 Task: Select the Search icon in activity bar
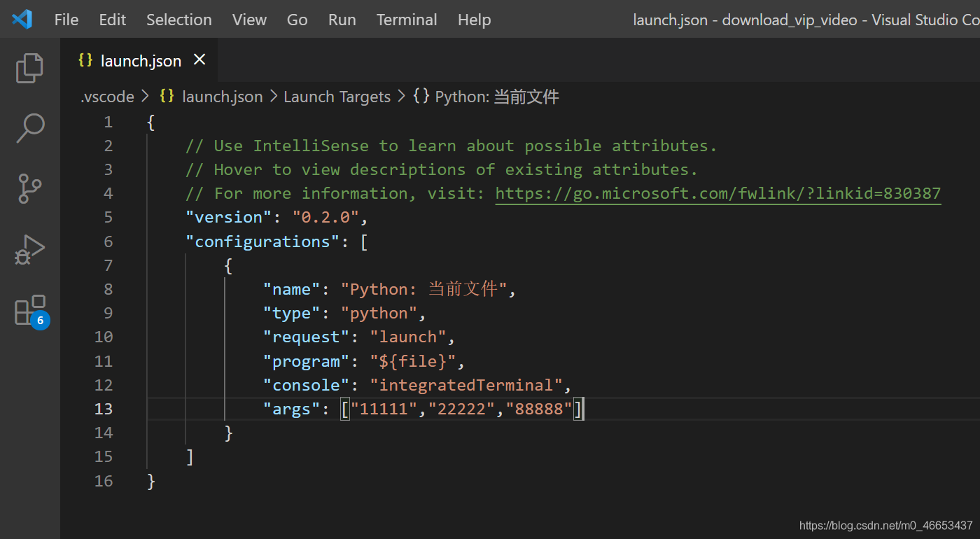click(29, 128)
